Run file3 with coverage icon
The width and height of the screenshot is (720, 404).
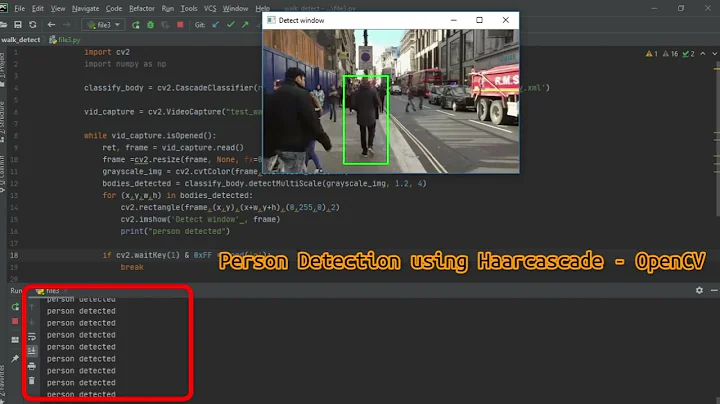pos(165,25)
